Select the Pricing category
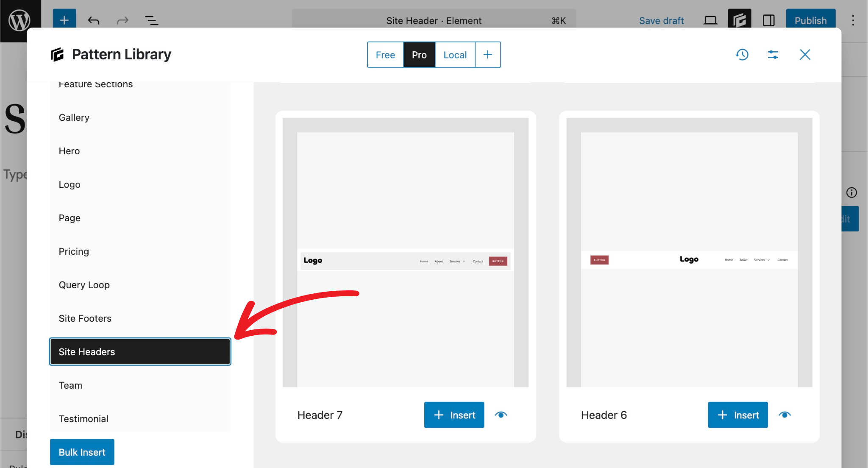The height and width of the screenshot is (468, 868). 140,251
